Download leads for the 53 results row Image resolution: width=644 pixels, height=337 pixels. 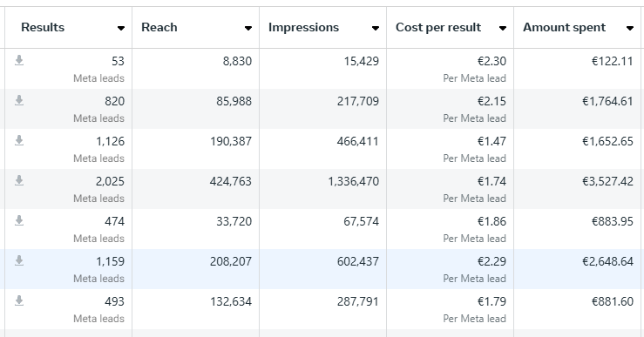coord(19,60)
